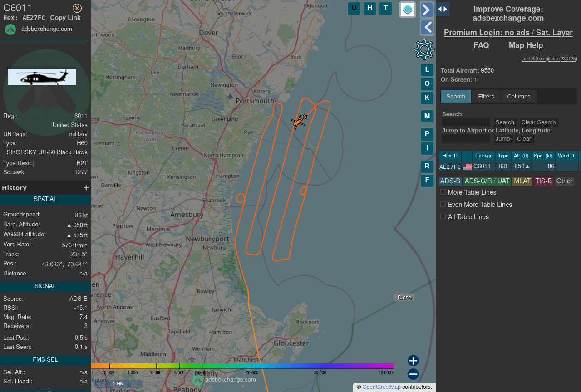Image resolution: width=581 pixels, height=392 pixels.
Task: Zoom in with the plus button
Action: pyautogui.click(x=413, y=361)
